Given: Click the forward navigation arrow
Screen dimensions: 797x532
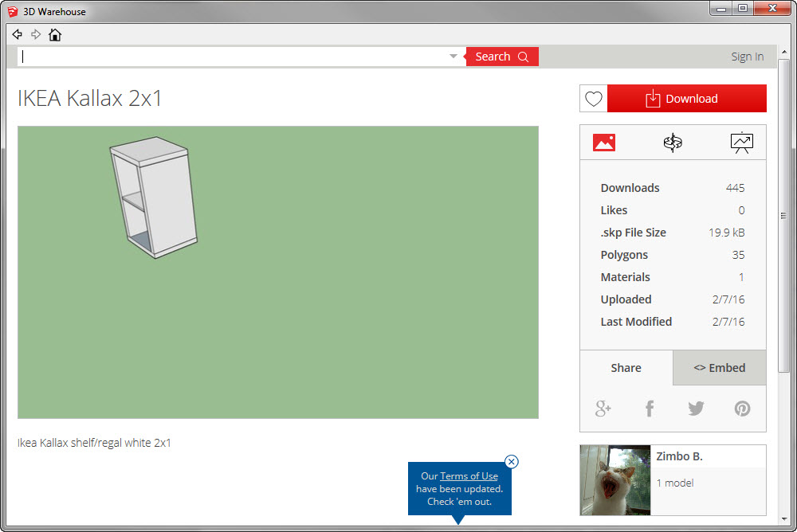Looking at the screenshot, I should click(36, 34).
